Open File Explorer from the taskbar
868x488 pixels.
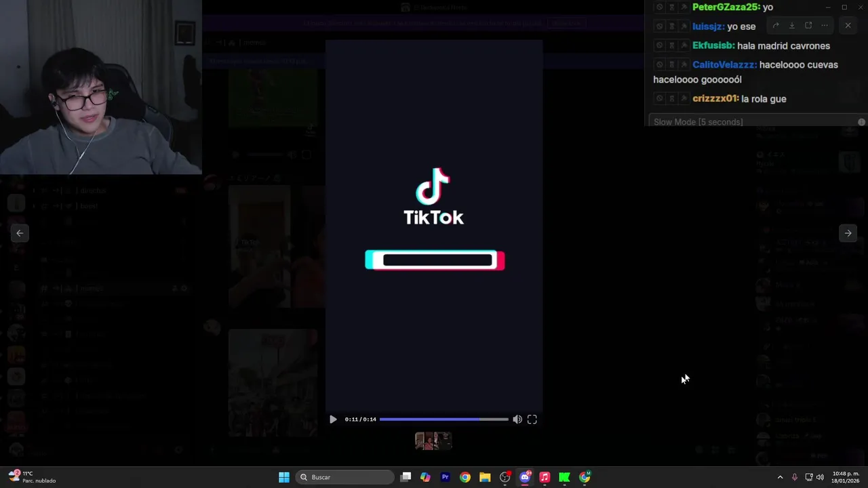[x=485, y=477]
